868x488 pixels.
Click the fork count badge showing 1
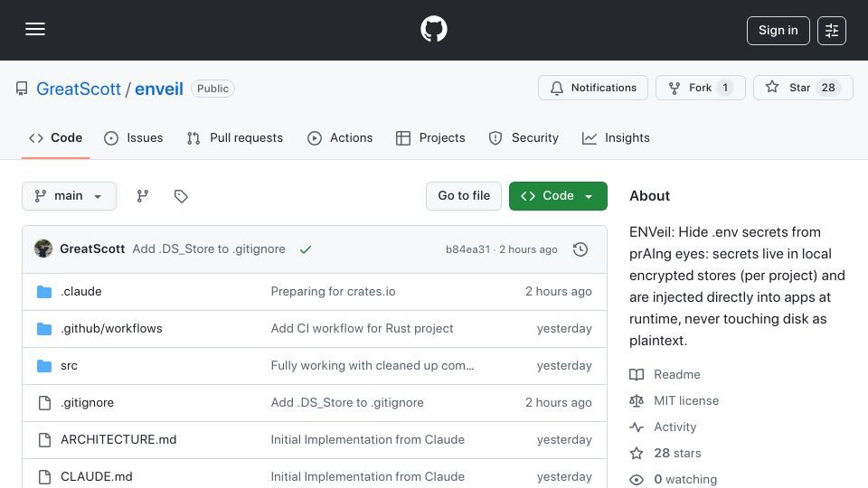725,88
